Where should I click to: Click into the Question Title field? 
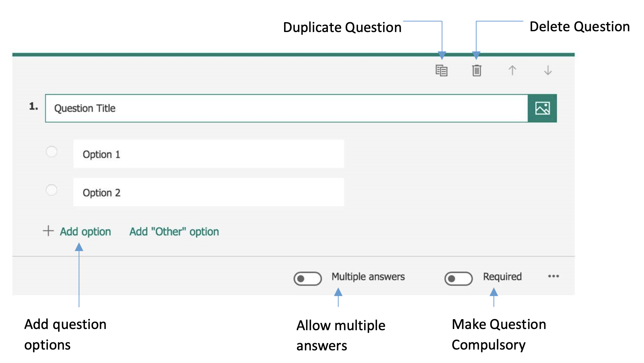(286, 108)
